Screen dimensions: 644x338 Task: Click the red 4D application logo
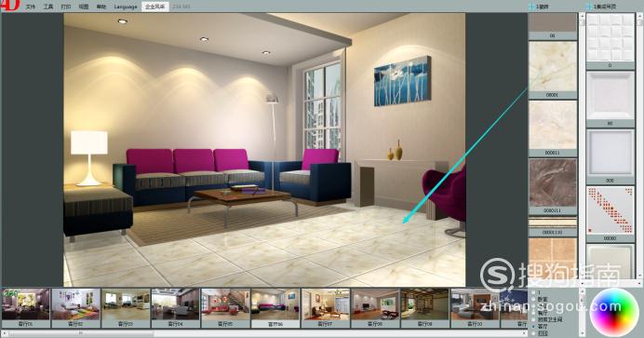pos(9,5)
